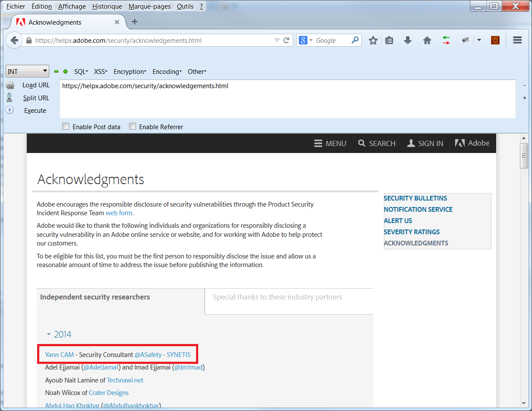Open the hamburger Firefox menu

[x=517, y=40]
